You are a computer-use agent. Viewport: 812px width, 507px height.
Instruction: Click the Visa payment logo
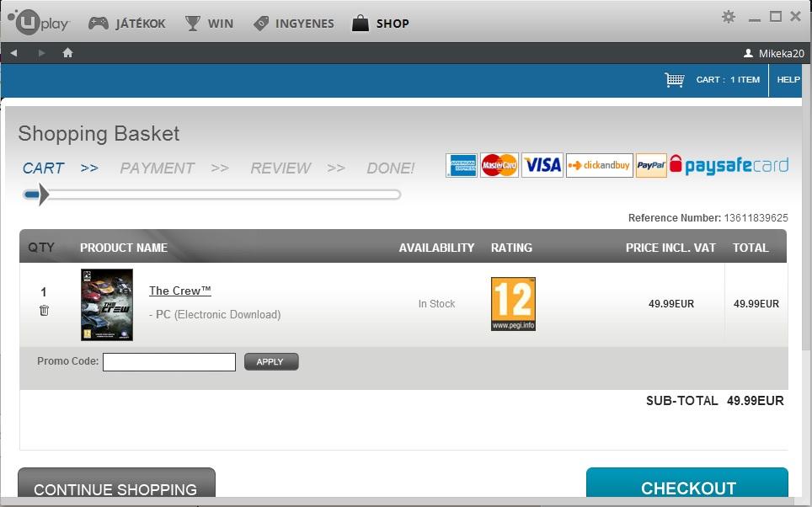542,166
